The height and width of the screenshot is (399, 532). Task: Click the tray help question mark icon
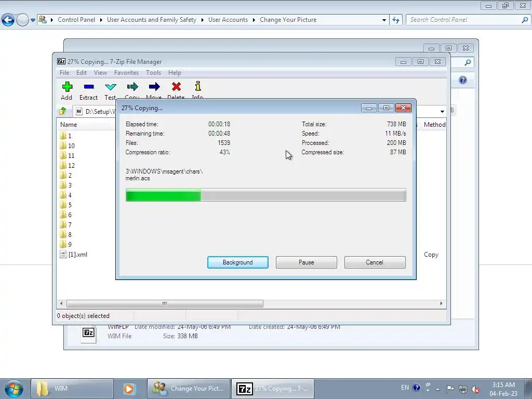(x=417, y=388)
